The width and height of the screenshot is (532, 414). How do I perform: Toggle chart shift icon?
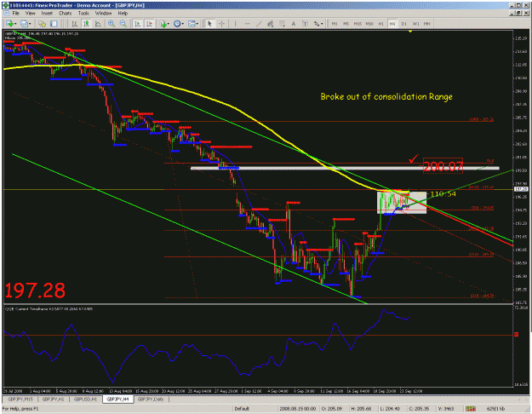point(149,24)
